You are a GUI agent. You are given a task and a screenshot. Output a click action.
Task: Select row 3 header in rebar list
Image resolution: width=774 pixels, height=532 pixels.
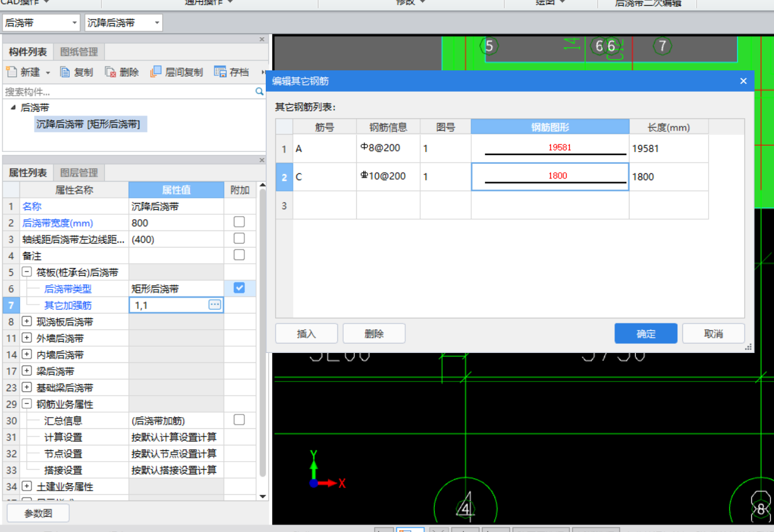click(x=284, y=205)
